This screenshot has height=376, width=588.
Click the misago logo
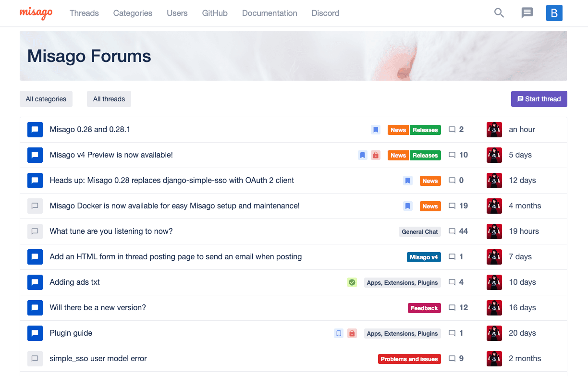coord(36,13)
